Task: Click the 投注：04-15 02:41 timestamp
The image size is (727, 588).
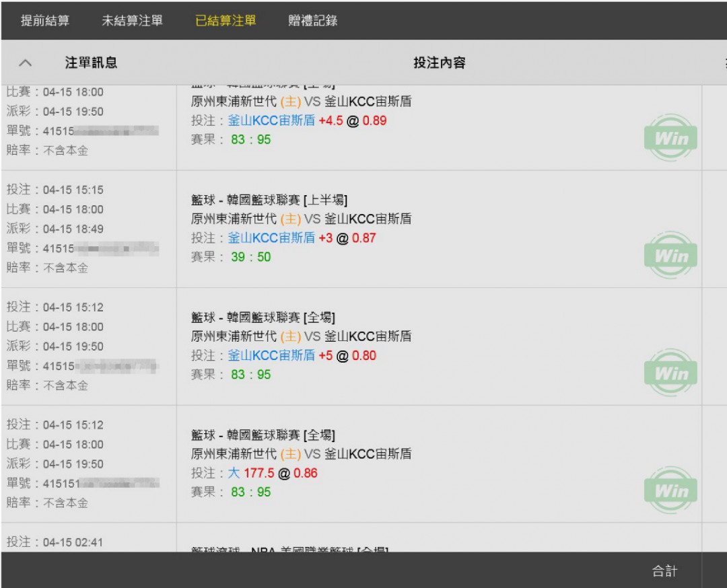Action: (x=55, y=542)
